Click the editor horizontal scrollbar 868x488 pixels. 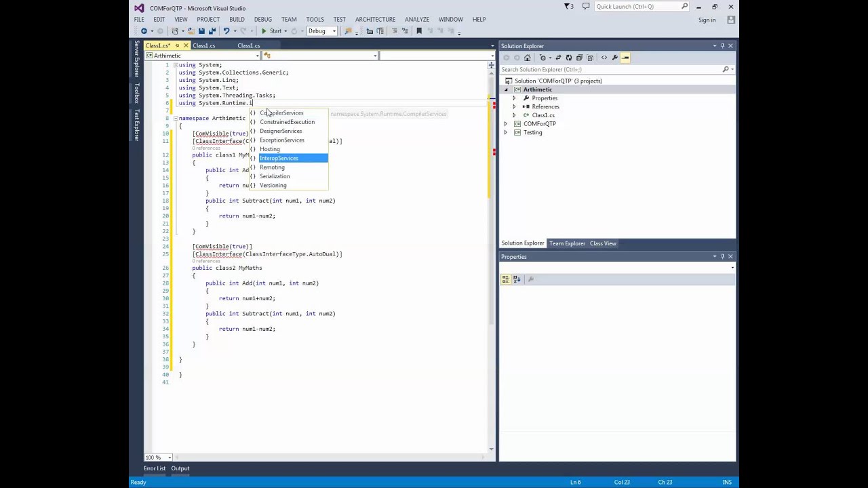pyautogui.click(x=329, y=457)
